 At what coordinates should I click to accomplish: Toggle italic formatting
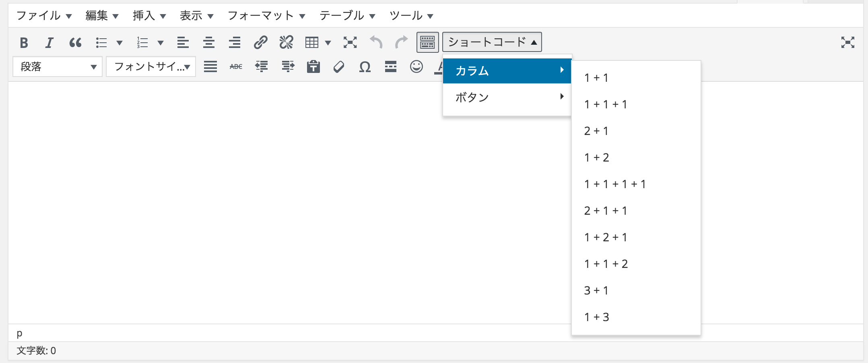49,42
